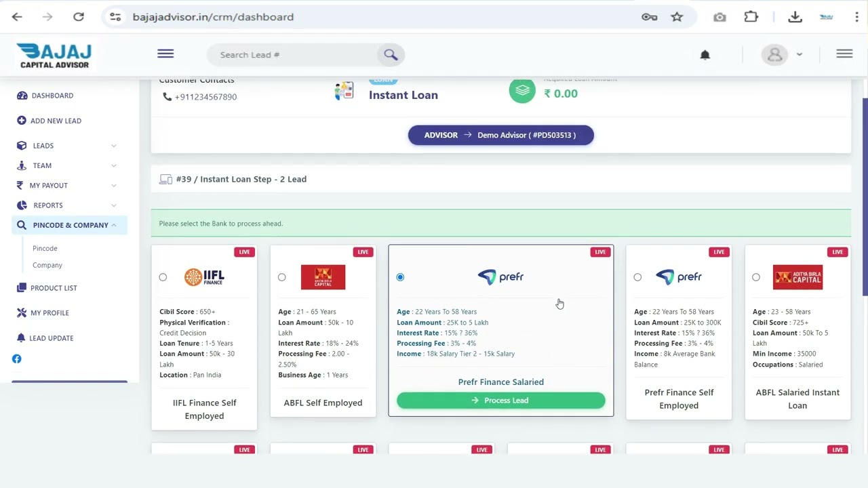This screenshot has width=868, height=488.
Task: Click the IIFL Finance Self Employed title
Action: [204, 409]
